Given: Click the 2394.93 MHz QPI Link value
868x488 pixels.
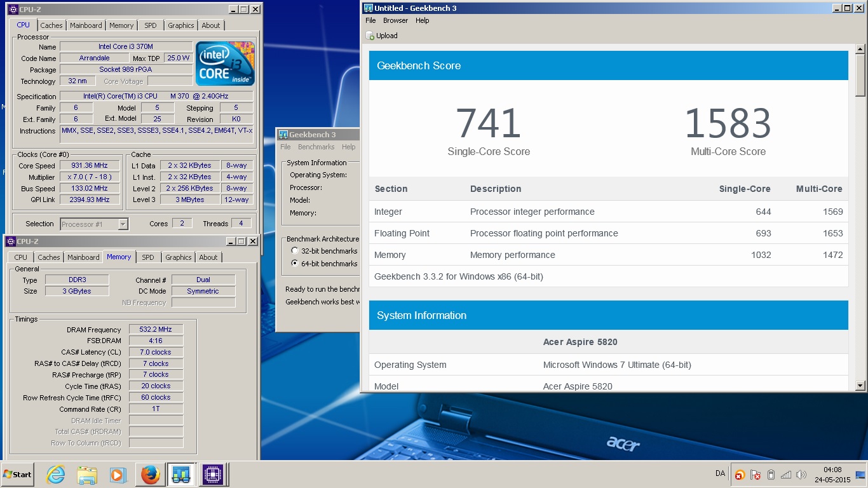Looking at the screenshot, I should (x=90, y=200).
